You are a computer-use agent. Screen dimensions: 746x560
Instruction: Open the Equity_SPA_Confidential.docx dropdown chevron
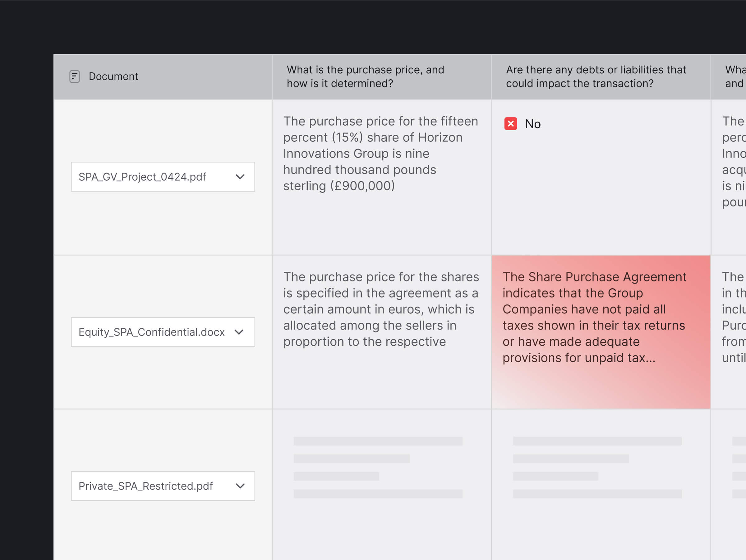pyautogui.click(x=239, y=332)
